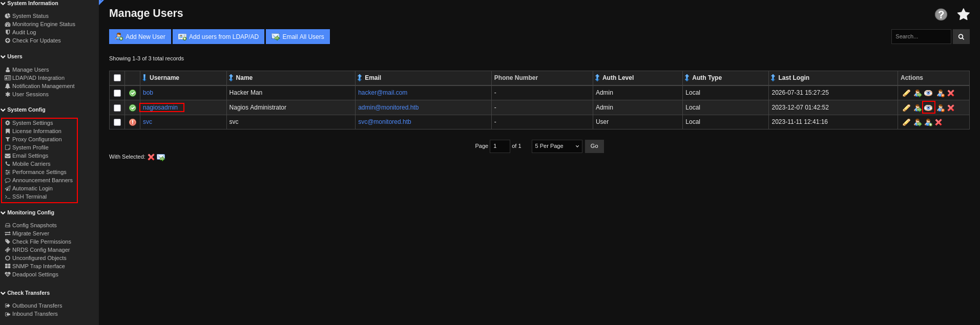This screenshot has height=325, width=980.
Task: Open Email Settings in sidebar
Action: coord(30,156)
